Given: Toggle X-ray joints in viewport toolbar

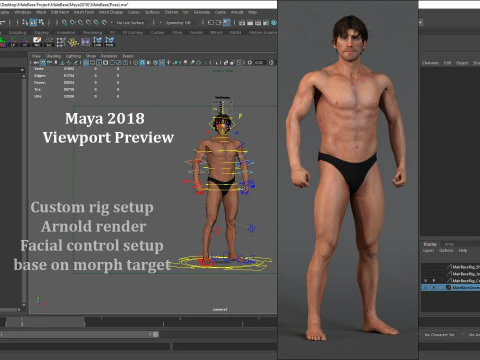Looking at the screenshot, I should point(239,62).
